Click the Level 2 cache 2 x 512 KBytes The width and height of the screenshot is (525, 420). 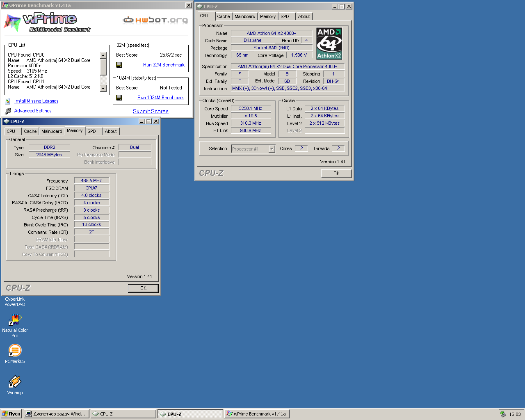pyautogui.click(x=325, y=123)
